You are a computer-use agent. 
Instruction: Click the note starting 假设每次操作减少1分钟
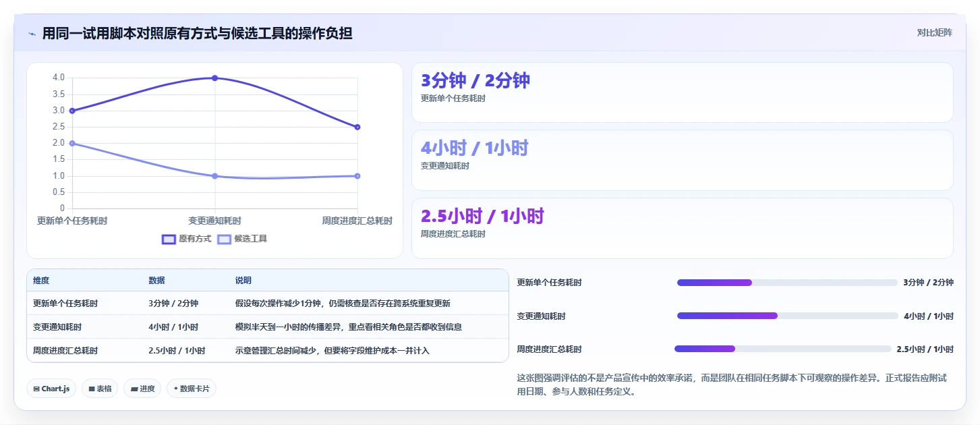(343, 304)
